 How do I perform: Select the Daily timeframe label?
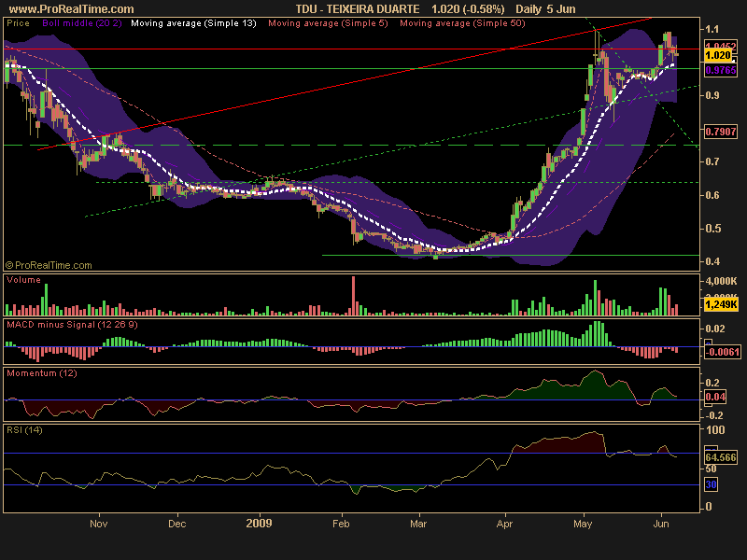coord(528,9)
